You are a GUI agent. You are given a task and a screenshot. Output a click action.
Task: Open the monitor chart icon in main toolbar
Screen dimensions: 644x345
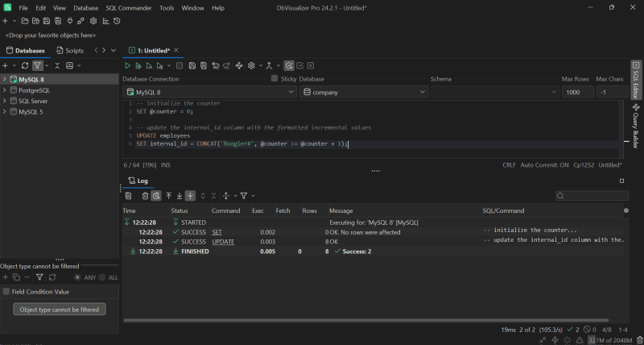[x=106, y=21]
